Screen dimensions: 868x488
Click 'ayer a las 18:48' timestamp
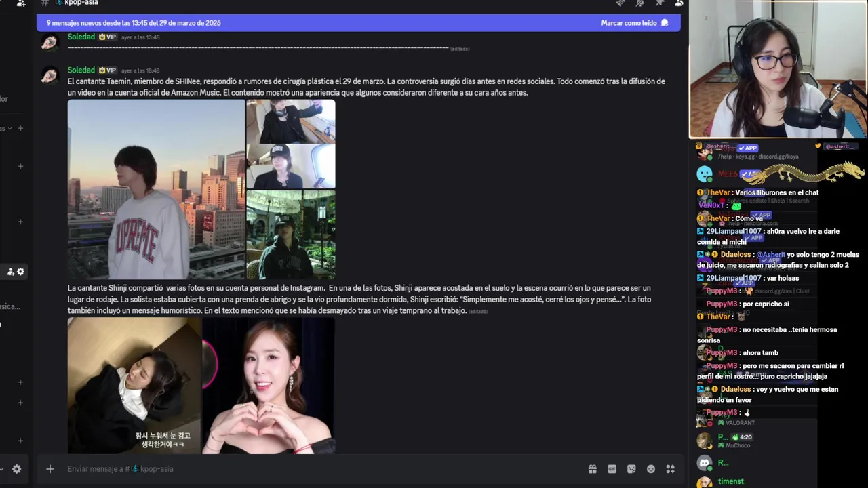tap(140, 70)
